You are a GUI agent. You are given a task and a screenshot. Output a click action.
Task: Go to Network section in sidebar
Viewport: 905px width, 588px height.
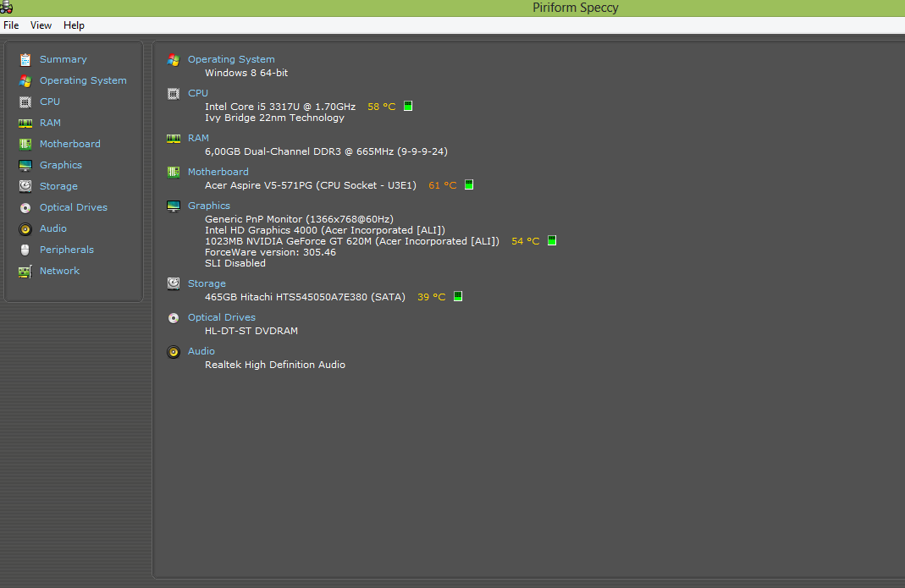coord(59,271)
